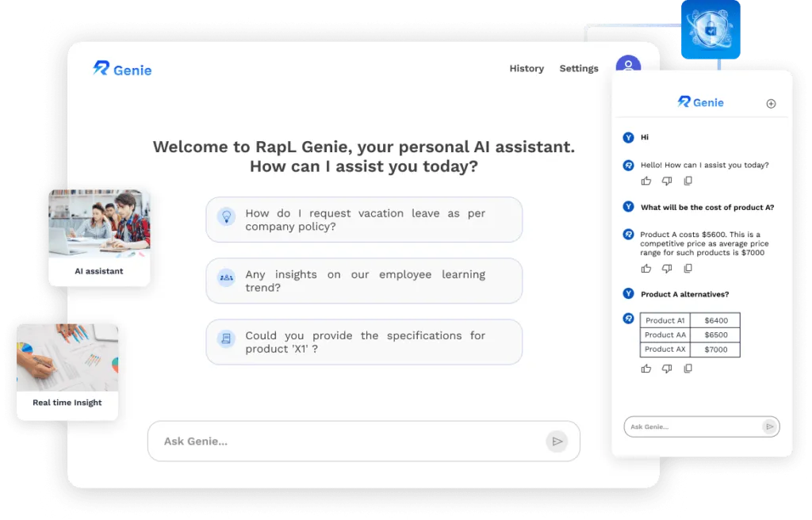Click Genie logo in side chat panel
This screenshot has height=520, width=812.
click(x=701, y=102)
